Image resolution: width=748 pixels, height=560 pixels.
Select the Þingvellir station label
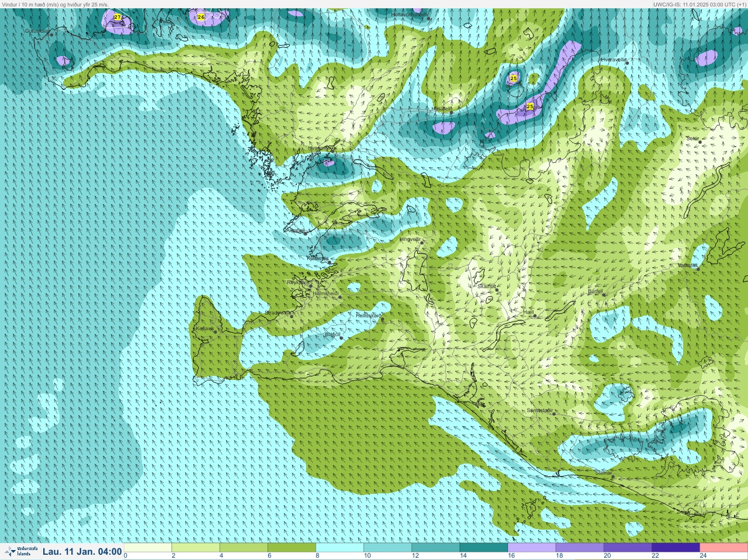tap(410, 239)
